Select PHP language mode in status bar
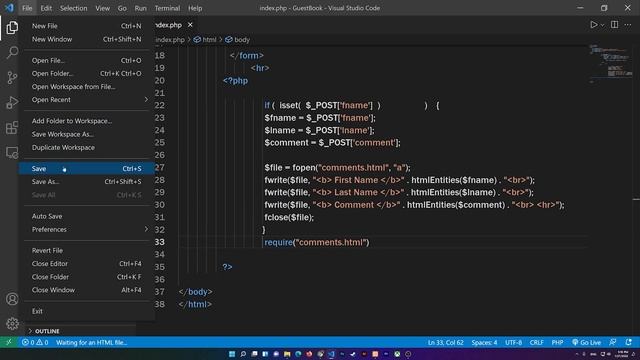640x360 pixels. [x=557, y=342]
